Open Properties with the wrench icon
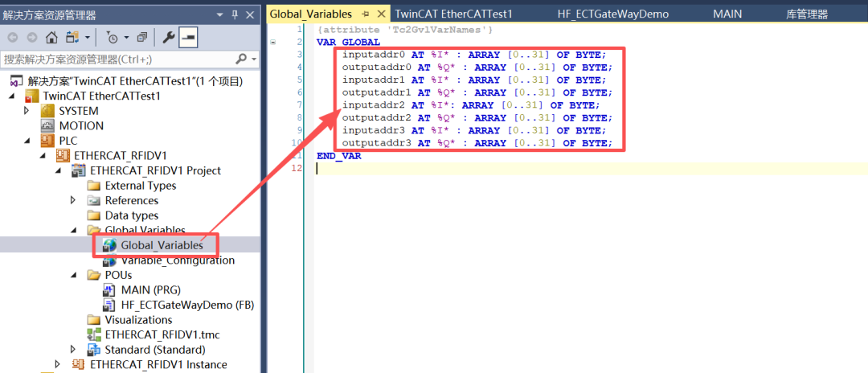 (168, 37)
